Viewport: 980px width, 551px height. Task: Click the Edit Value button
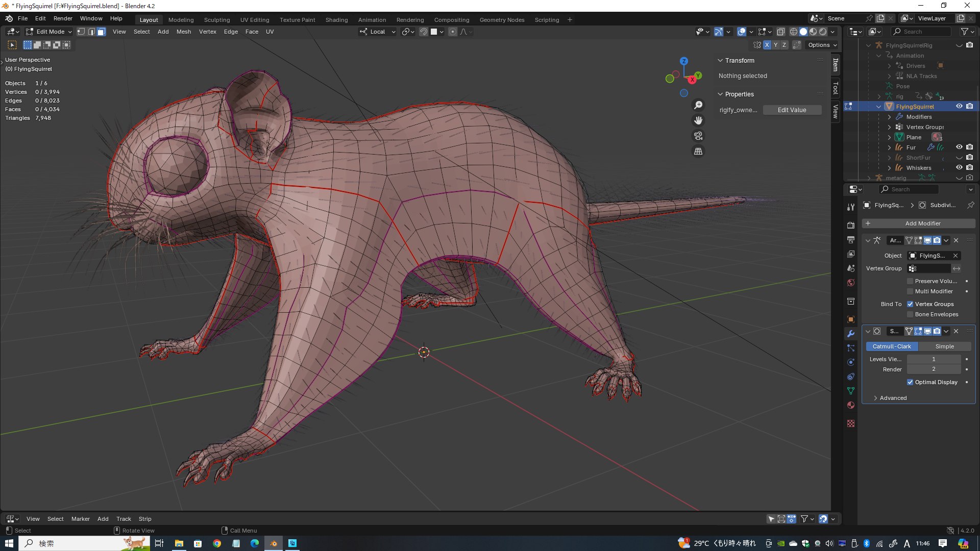(x=792, y=110)
